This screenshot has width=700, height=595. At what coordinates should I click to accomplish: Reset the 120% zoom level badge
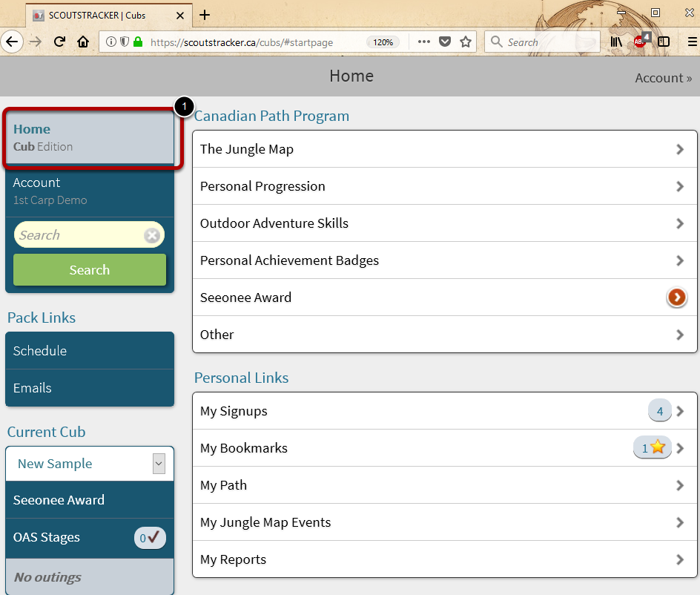coord(383,42)
